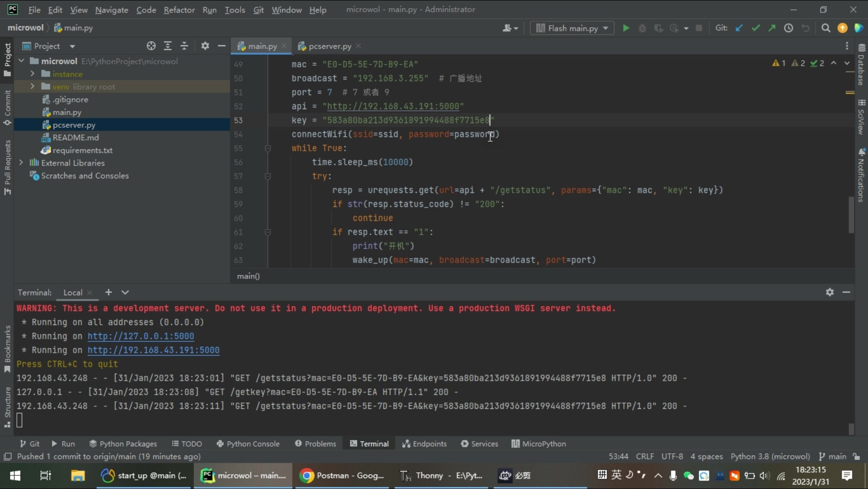Expand the venv library root folder
This screenshot has width=868, height=489.
32,86
